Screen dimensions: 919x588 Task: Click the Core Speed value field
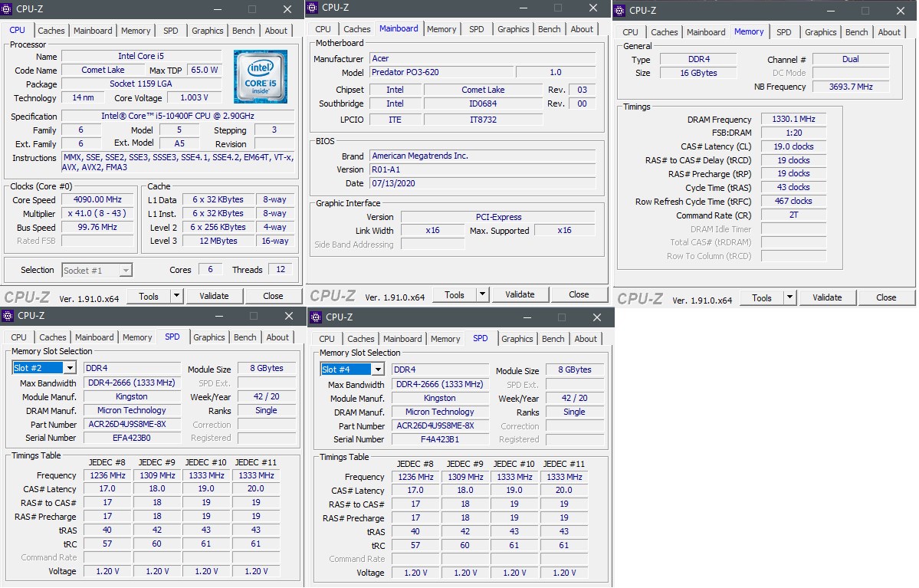(97, 200)
